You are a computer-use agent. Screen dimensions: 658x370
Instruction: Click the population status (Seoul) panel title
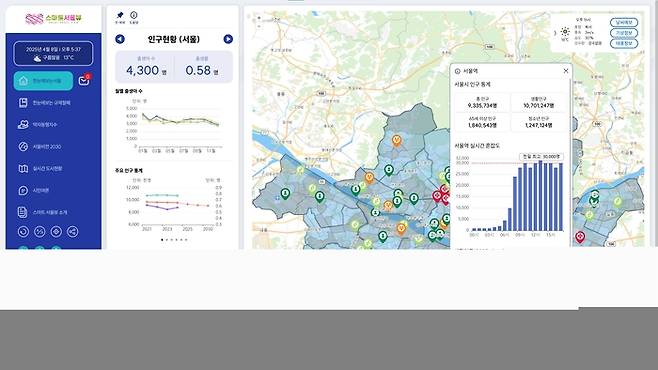(174, 39)
